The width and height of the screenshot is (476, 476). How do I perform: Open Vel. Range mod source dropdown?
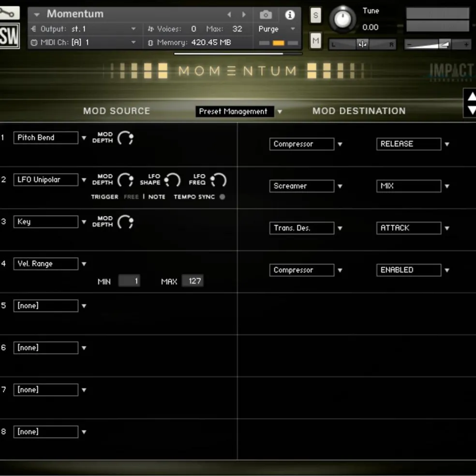pyautogui.click(x=84, y=264)
